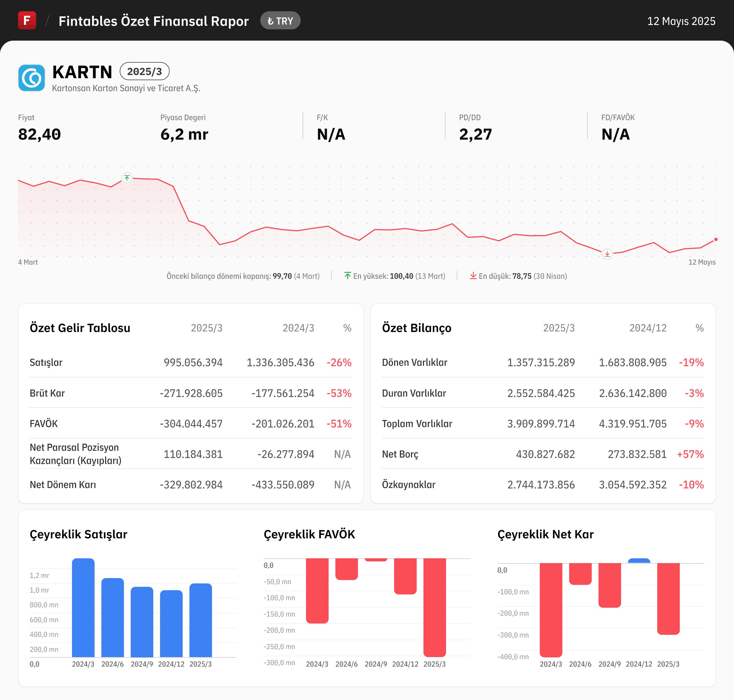Click the -26% change for Satışlar
The width and height of the screenshot is (734, 700).
tap(339, 362)
